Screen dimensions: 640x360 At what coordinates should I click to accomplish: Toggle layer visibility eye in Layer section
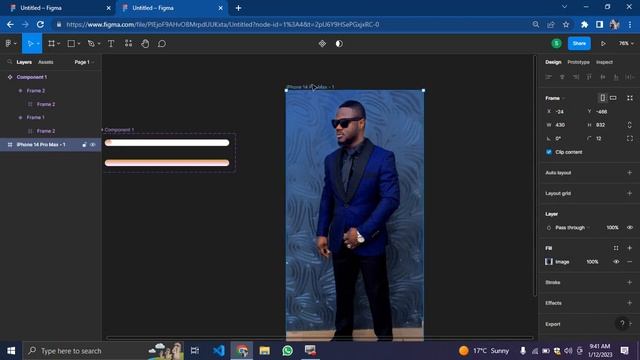click(630, 227)
